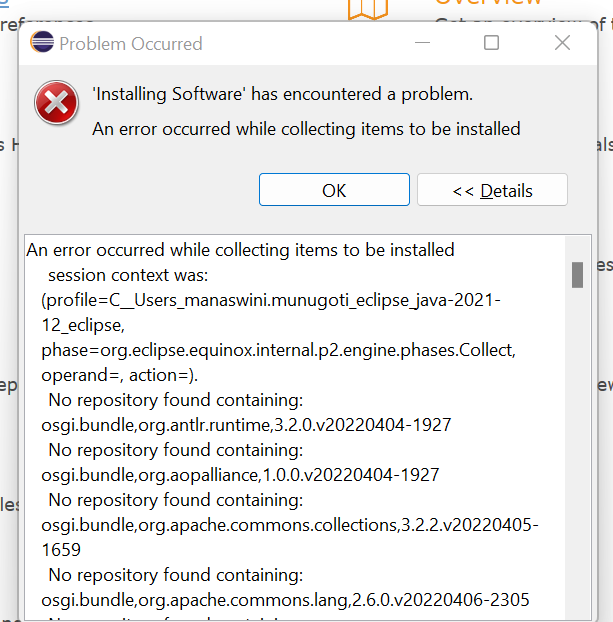Minimize the Problem Occurred dialog
The height and width of the screenshot is (622, 613).
point(422,42)
